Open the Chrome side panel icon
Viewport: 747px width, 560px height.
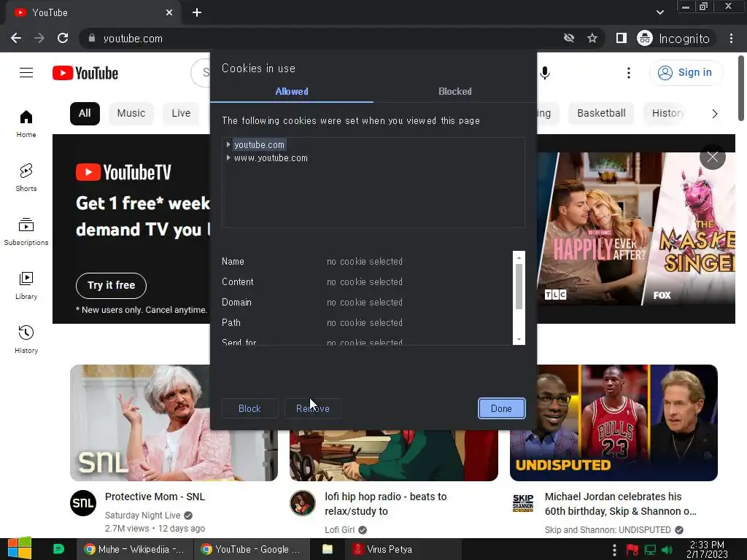(622, 38)
